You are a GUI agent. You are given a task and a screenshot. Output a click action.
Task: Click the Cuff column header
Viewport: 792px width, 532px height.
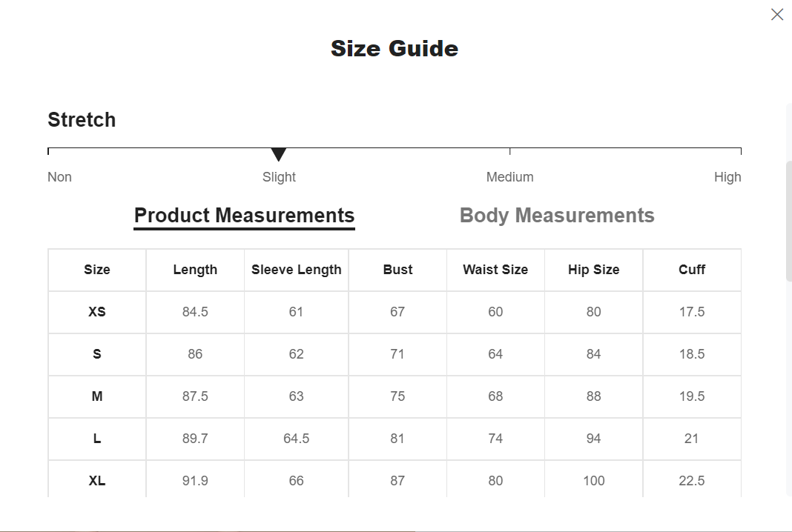(x=691, y=270)
